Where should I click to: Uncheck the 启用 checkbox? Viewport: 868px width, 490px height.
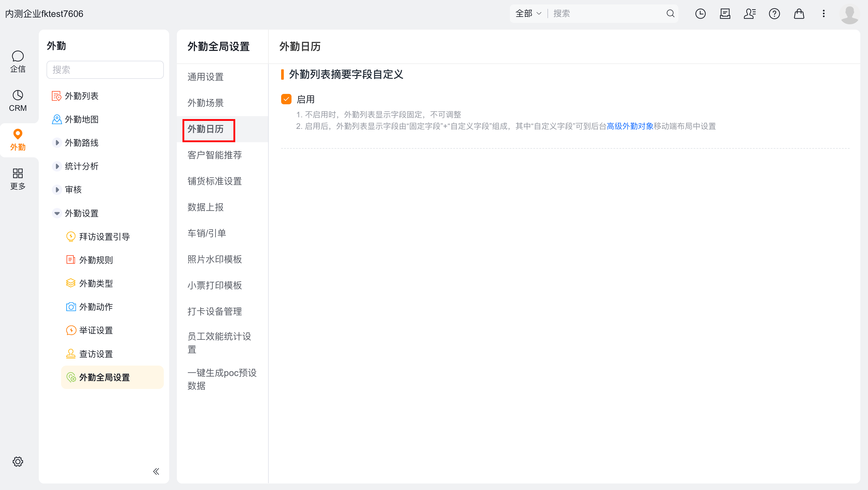coord(286,99)
